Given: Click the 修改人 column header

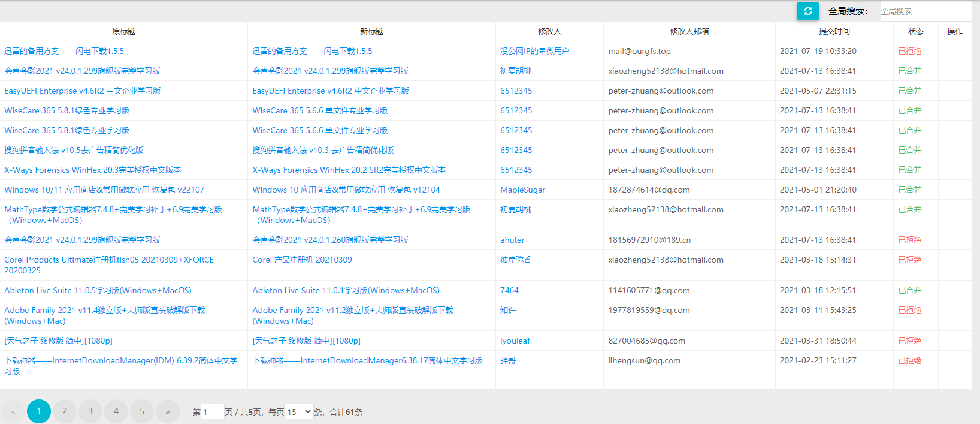Looking at the screenshot, I should click(x=549, y=31).
